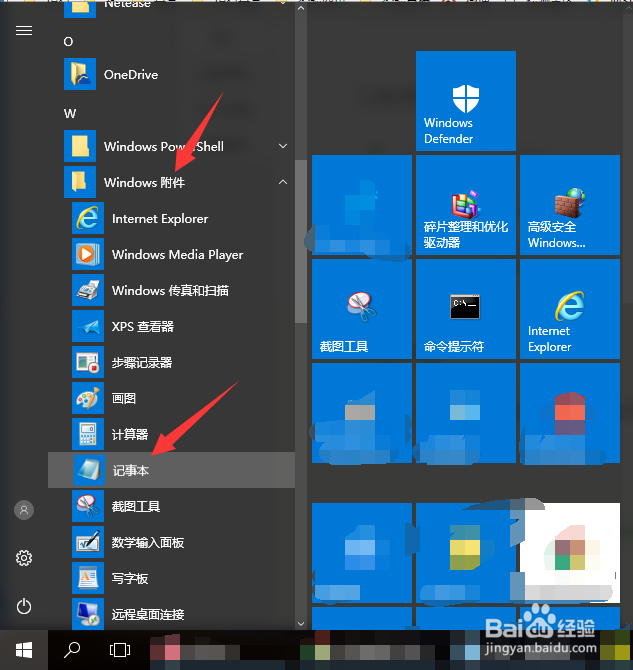Open 远程桌面连接 icon

88,614
